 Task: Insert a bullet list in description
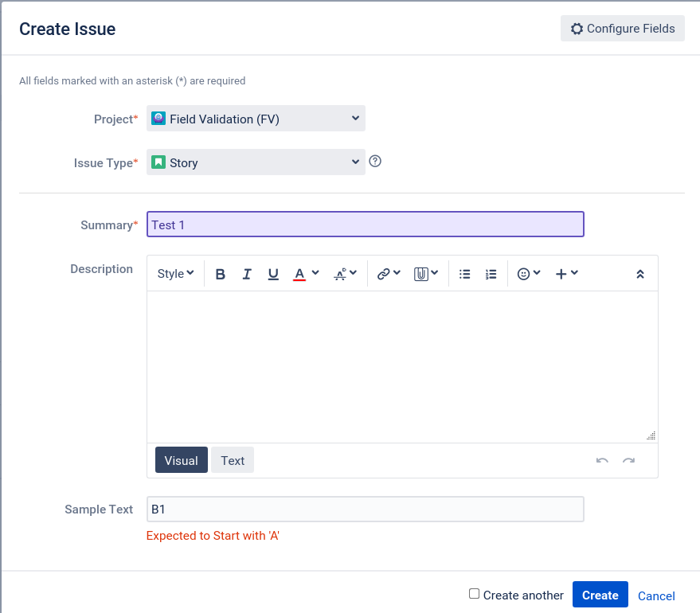tap(464, 274)
